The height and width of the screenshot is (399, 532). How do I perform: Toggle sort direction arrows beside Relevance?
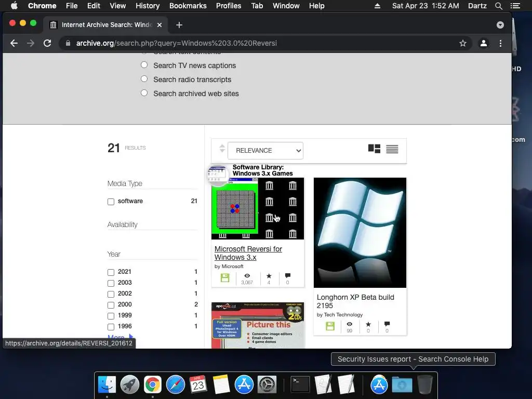point(222,148)
